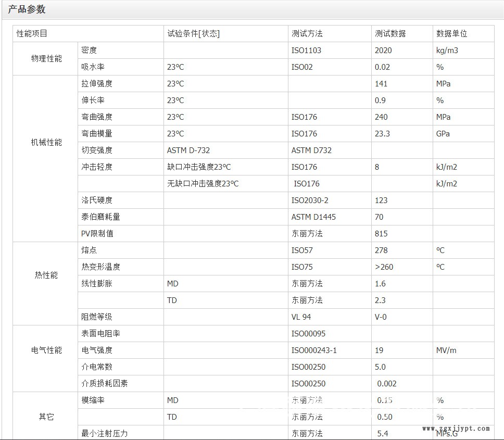
Task: Click the ASTM D1445 method cell
Action: 313,217
